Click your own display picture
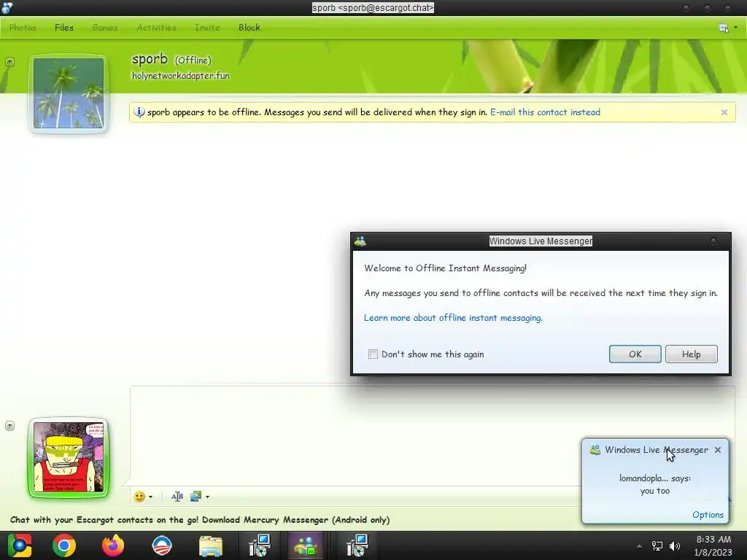Screen dimensions: 747x560 tap(69, 457)
